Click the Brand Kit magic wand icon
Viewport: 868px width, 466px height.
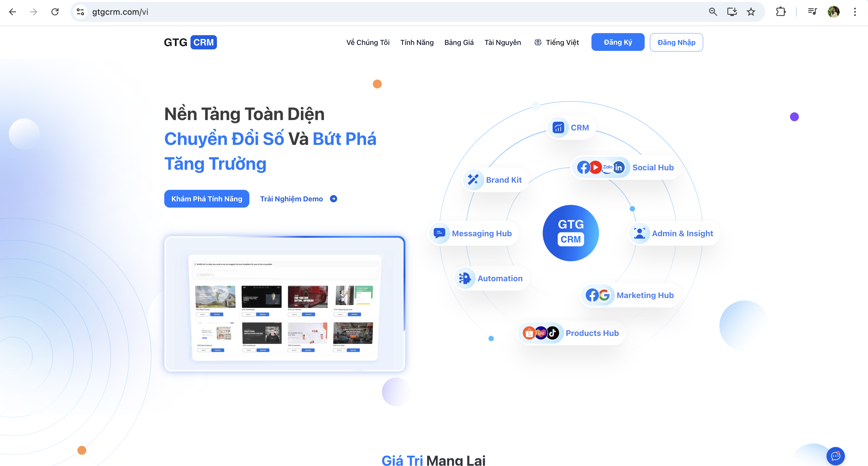click(x=473, y=180)
